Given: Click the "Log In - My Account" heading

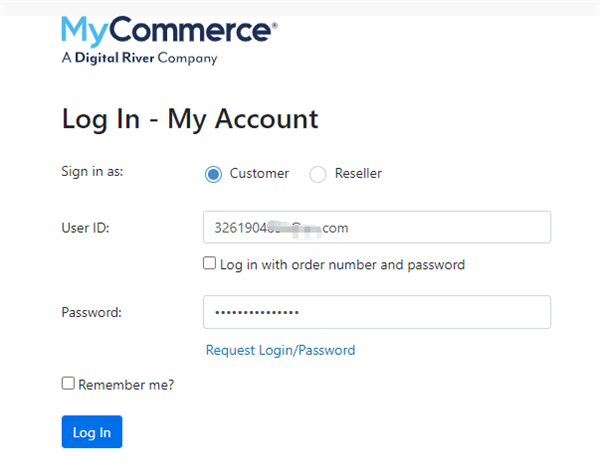Looking at the screenshot, I should [x=190, y=119].
